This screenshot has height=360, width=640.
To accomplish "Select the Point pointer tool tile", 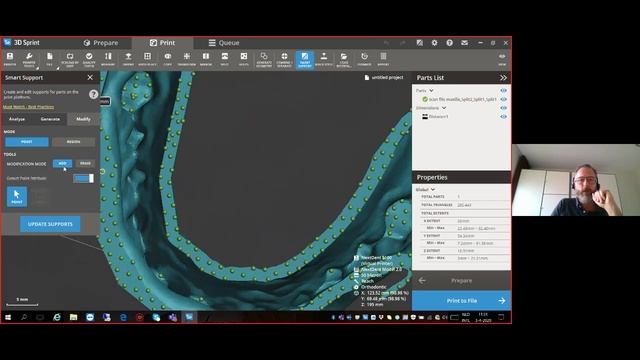I will [17, 196].
